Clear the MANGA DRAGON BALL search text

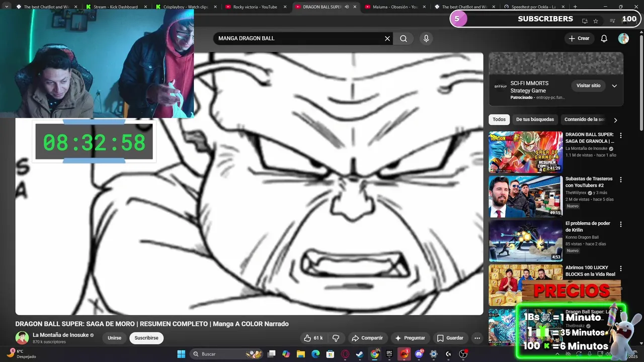point(387,39)
